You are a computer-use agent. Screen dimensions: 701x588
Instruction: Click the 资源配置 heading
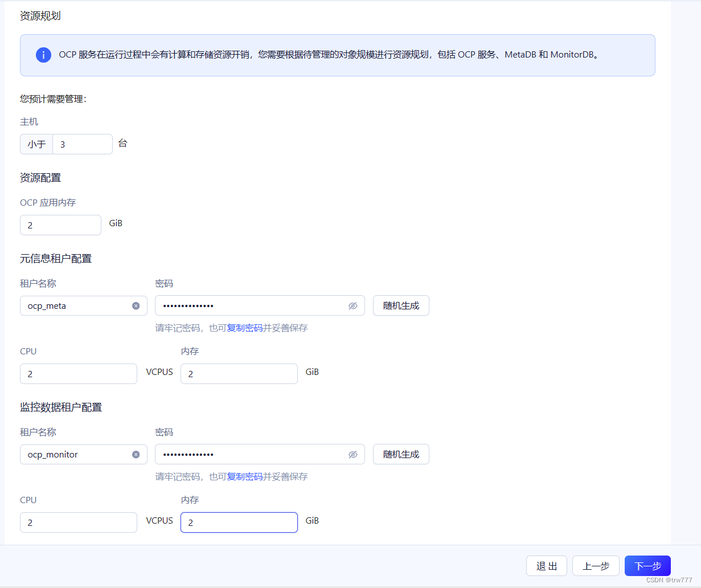coord(40,178)
